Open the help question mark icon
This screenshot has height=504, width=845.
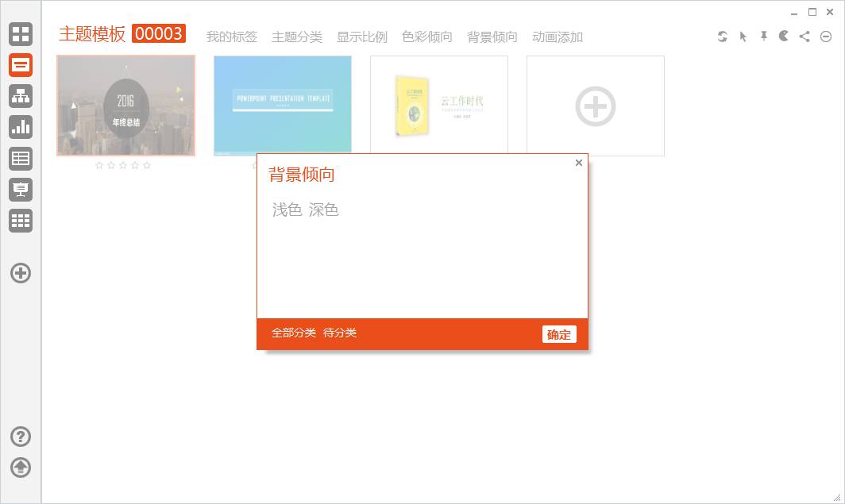coord(21,437)
